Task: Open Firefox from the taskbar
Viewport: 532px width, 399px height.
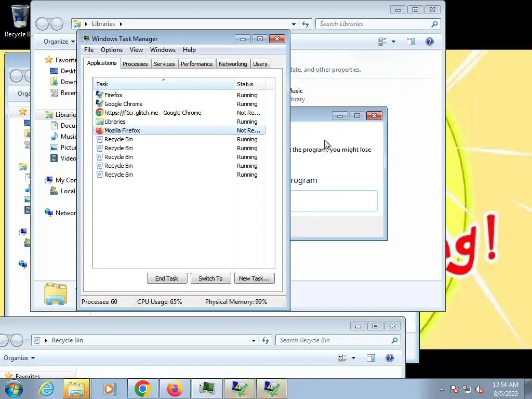Action: point(175,389)
